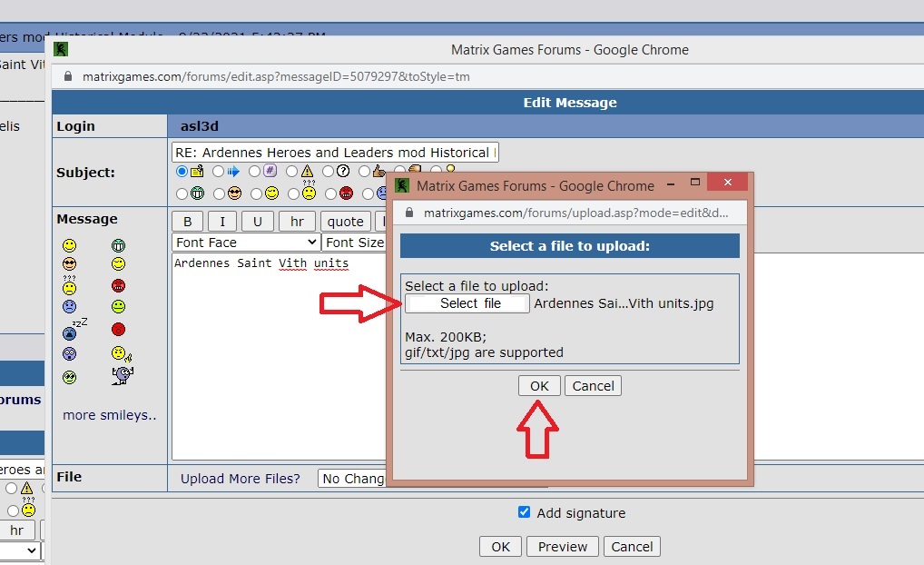Submit edited message with bottom OK button
Screen dimensions: 924x565
coord(500,547)
